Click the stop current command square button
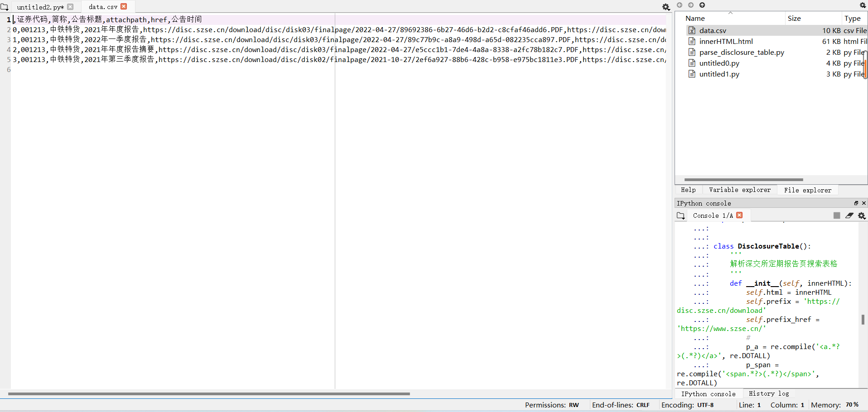The image size is (868, 412). 837,216
